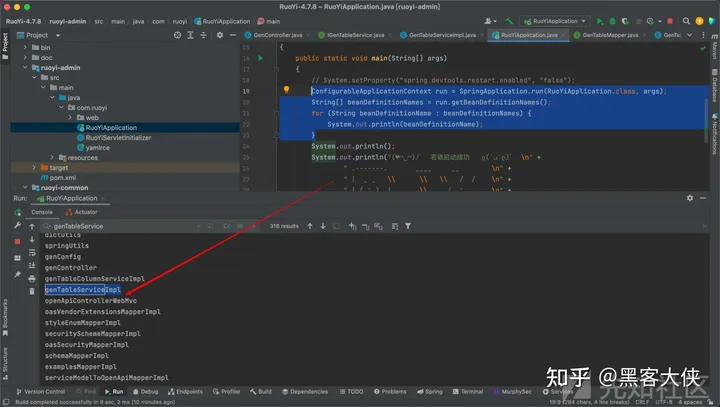The image size is (720, 407).
Task: Click the Select Opened File target icon
Action: (x=177, y=35)
